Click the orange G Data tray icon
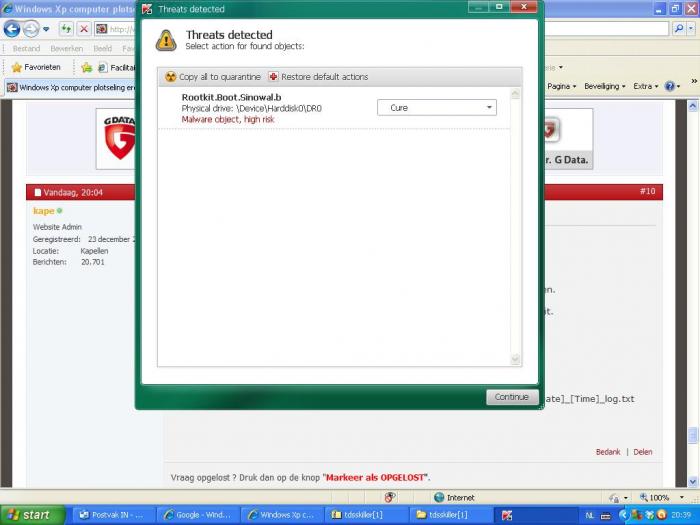This screenshot has height=525, width=700. click(x=662, y=515)
